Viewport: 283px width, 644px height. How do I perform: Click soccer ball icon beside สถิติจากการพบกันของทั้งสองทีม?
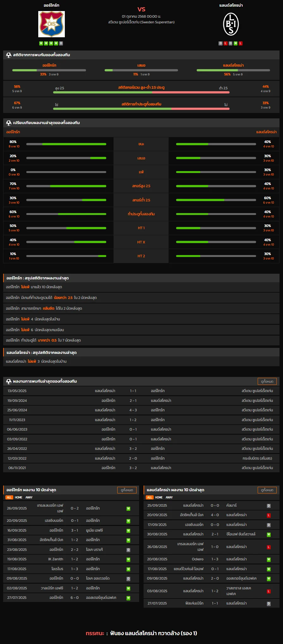pyautogui.click(x=9, y=55)
